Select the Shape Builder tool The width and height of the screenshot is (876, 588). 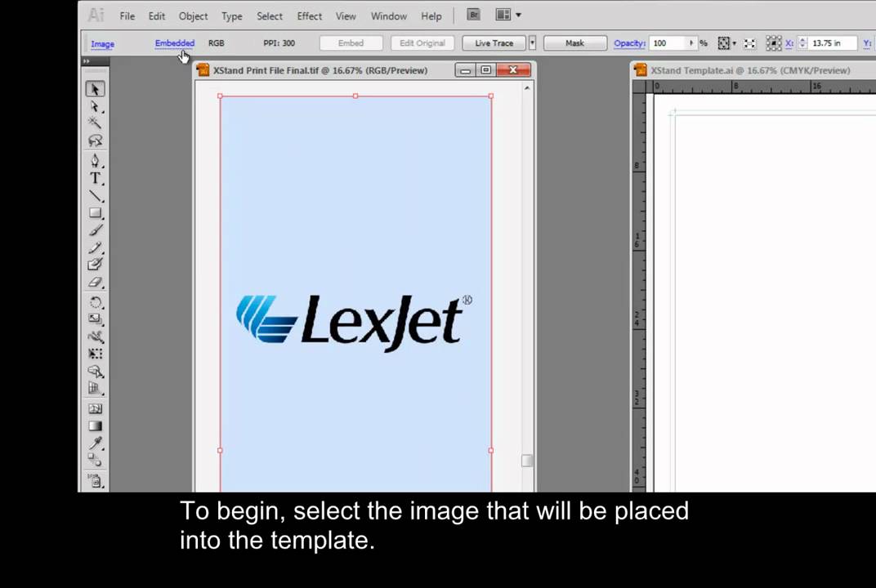tap(95, 372)
